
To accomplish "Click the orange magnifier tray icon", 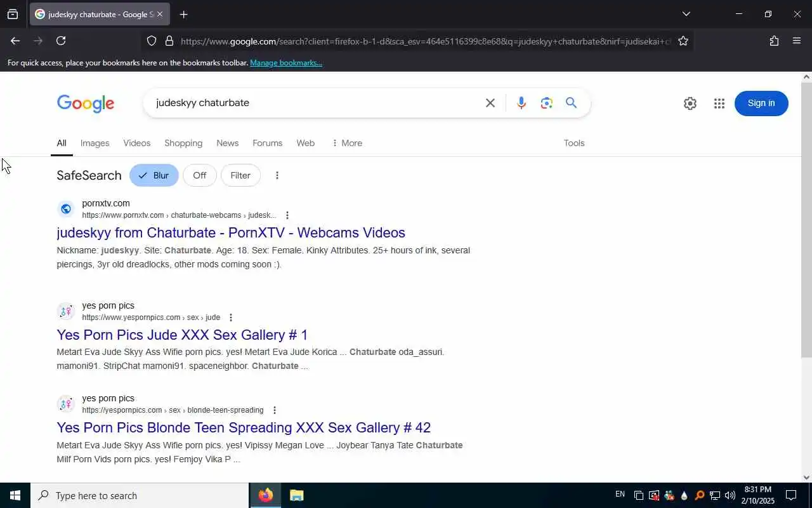I will [x=699, y=495].
